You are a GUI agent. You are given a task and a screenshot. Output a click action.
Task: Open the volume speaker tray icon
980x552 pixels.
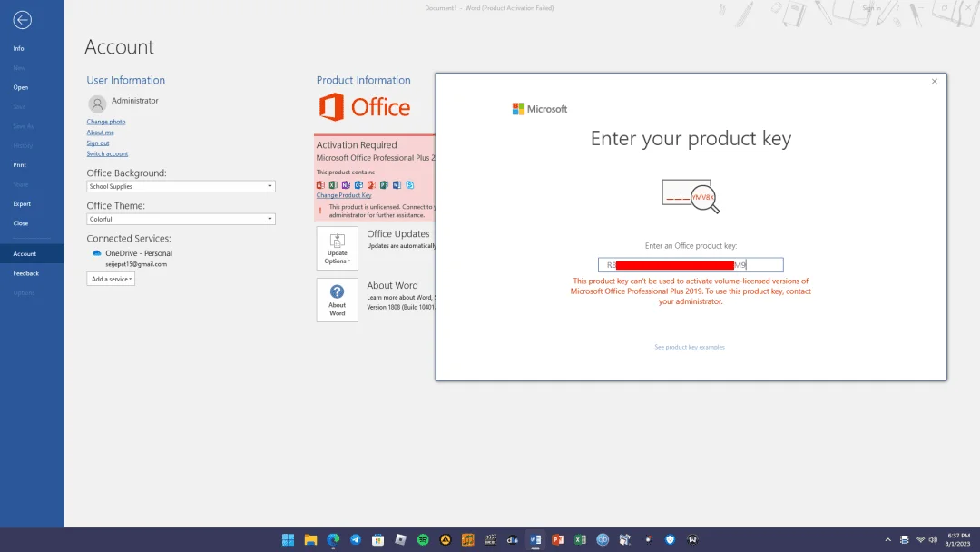[x=933, y=539]
